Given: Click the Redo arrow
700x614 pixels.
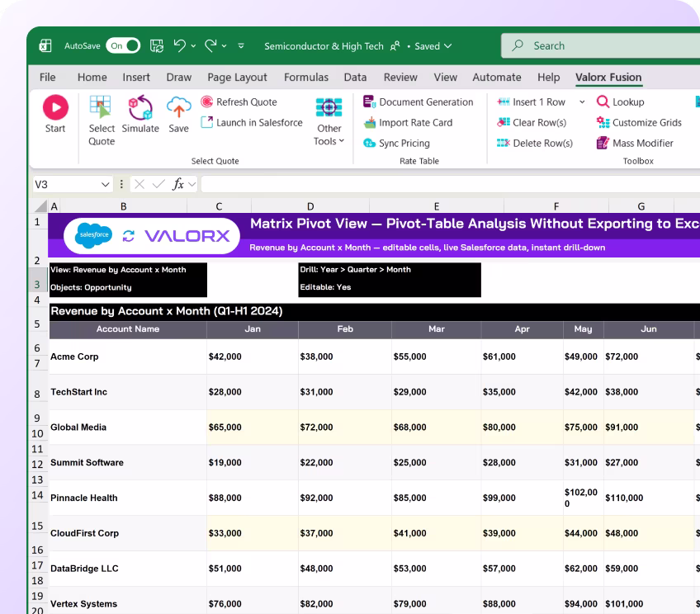Looking at the screenshot, I should [x=210, y=45].
